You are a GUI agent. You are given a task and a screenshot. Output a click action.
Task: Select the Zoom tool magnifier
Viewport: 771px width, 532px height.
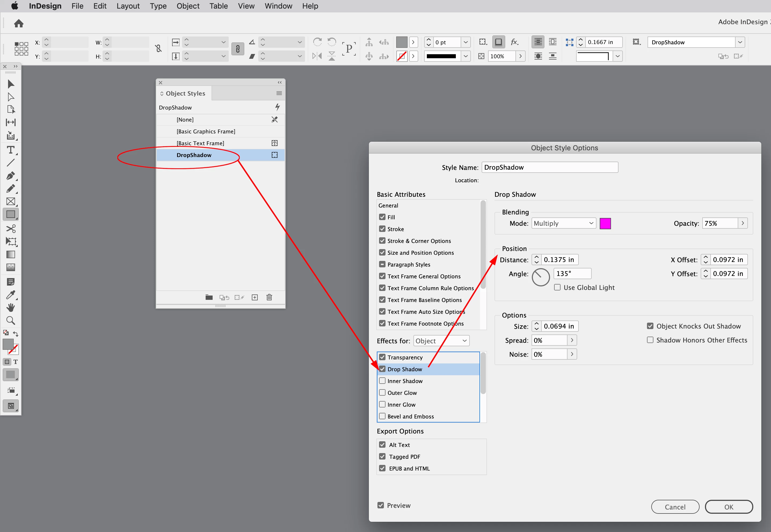10,321
